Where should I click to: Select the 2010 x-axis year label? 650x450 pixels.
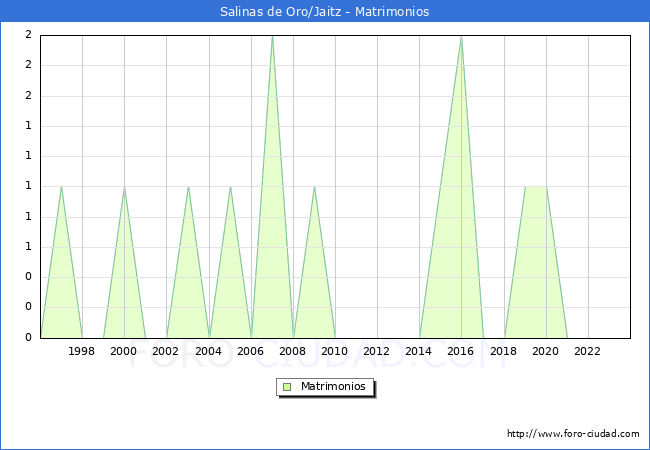coord(334,351)
